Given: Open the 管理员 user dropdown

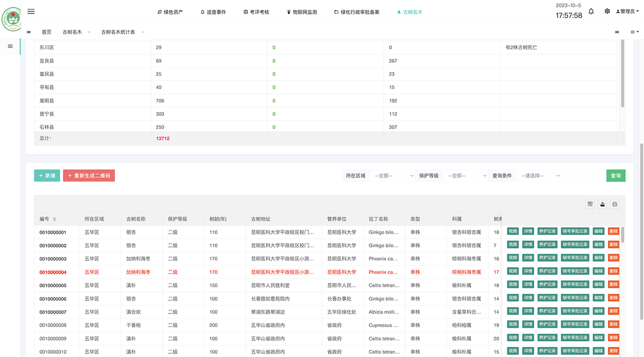Looking at the screenshot, I should click(x=627, y=11).
